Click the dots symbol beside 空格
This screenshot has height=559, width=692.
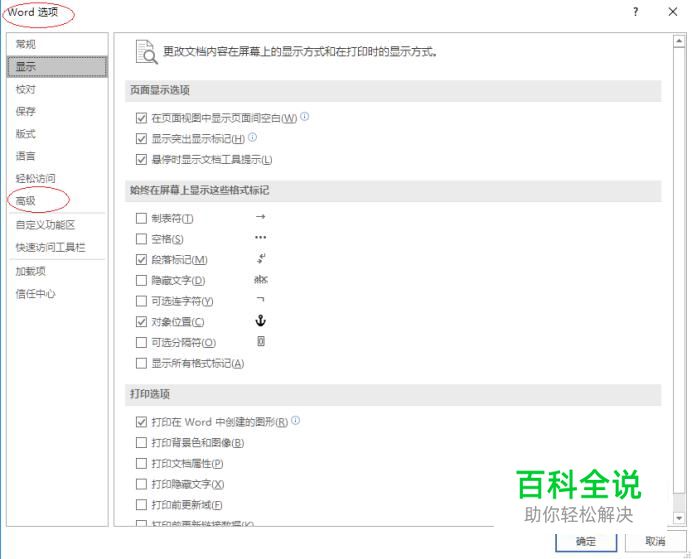(260, 237)
